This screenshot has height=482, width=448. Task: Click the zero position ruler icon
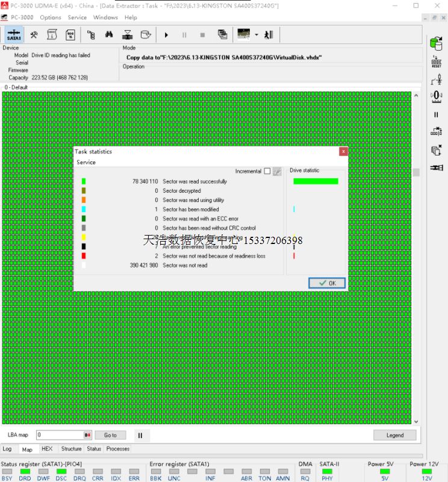[x=436, y=96]
